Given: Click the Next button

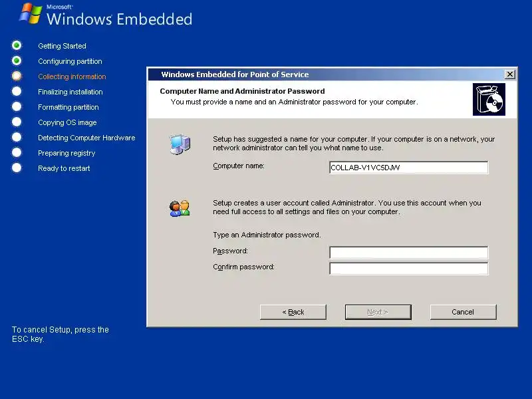Looking at the screenshot, I should (x=378, y=312).
